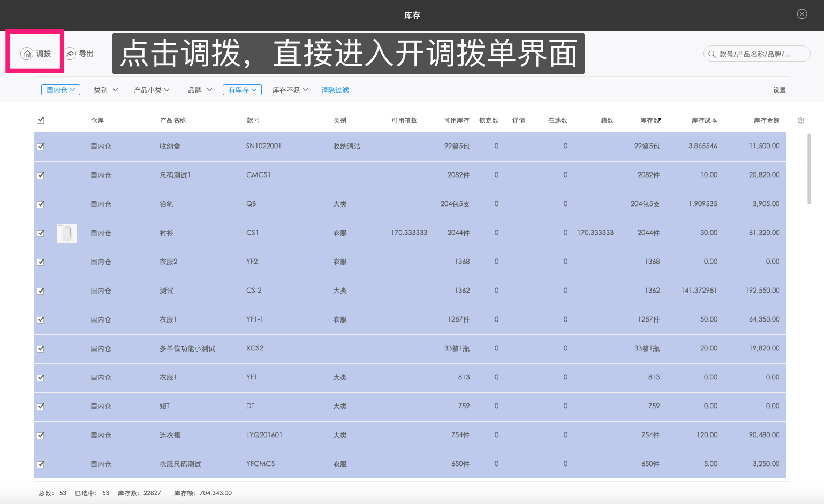Screen dimensions: 825x504
Task: Click the 衬衫 product thumbnail image
Action: (66, 233)
